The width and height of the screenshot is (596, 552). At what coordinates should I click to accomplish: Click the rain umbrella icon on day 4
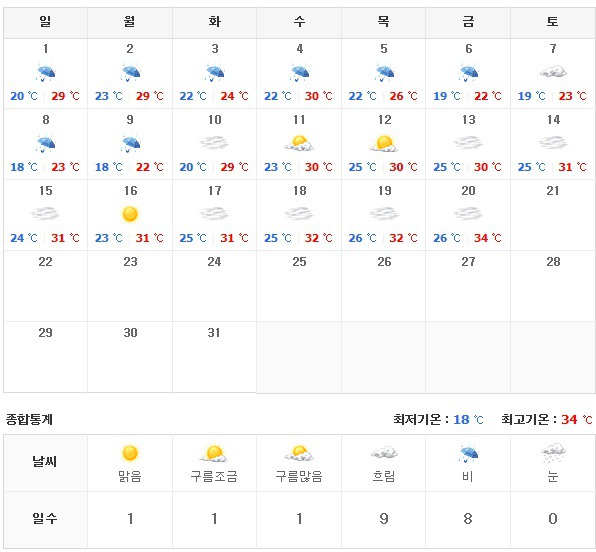tap(300, 73)
